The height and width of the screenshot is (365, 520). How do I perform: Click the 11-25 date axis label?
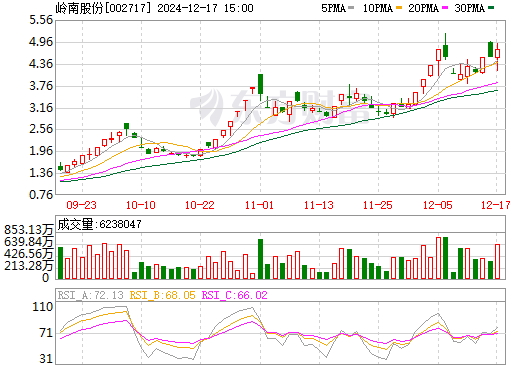tap(378, 205)
